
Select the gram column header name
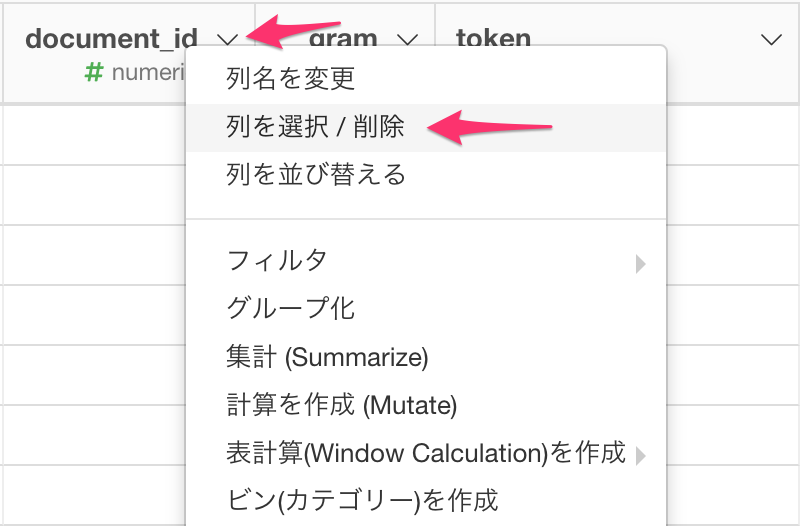tap(343, 39)
